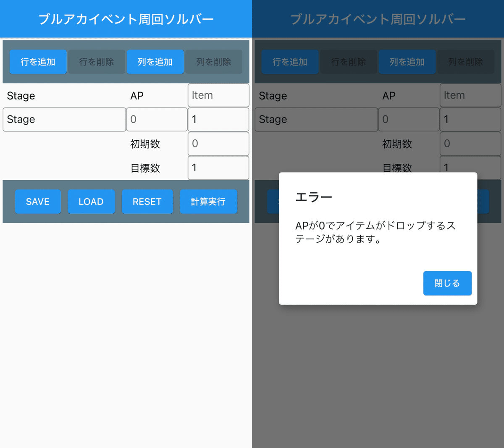
Task: Focus the Item name field in left screen
Action: coord(218,95)
